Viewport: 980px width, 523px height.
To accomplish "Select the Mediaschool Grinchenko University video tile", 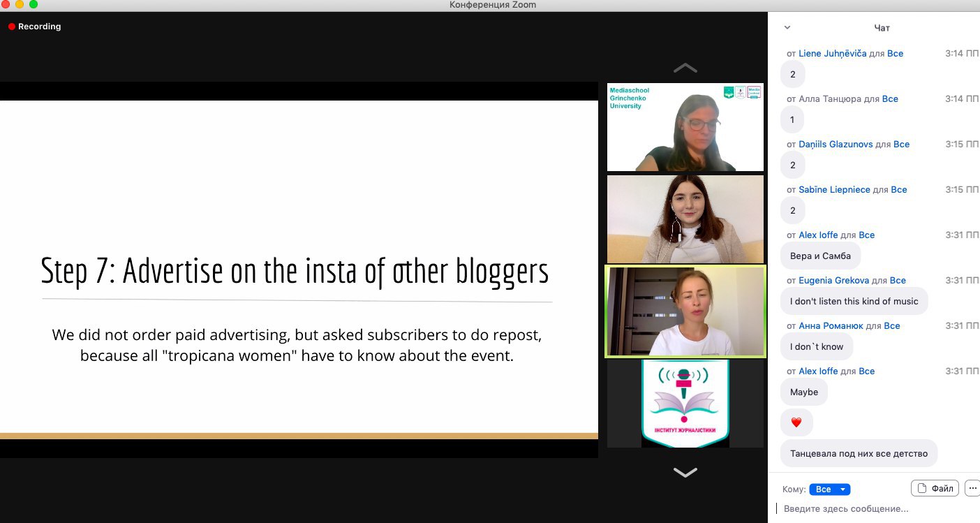I will click(x=685, y=127).
